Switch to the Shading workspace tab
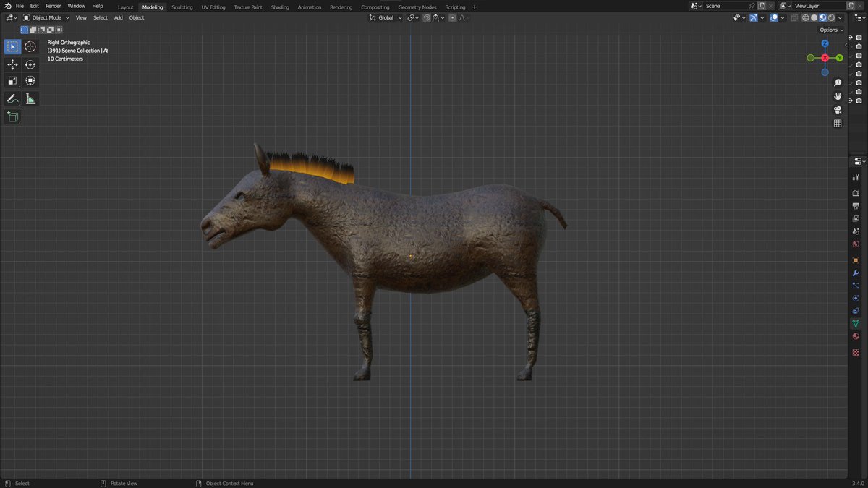Screen dimensions: 868x488 pos(280,7)
